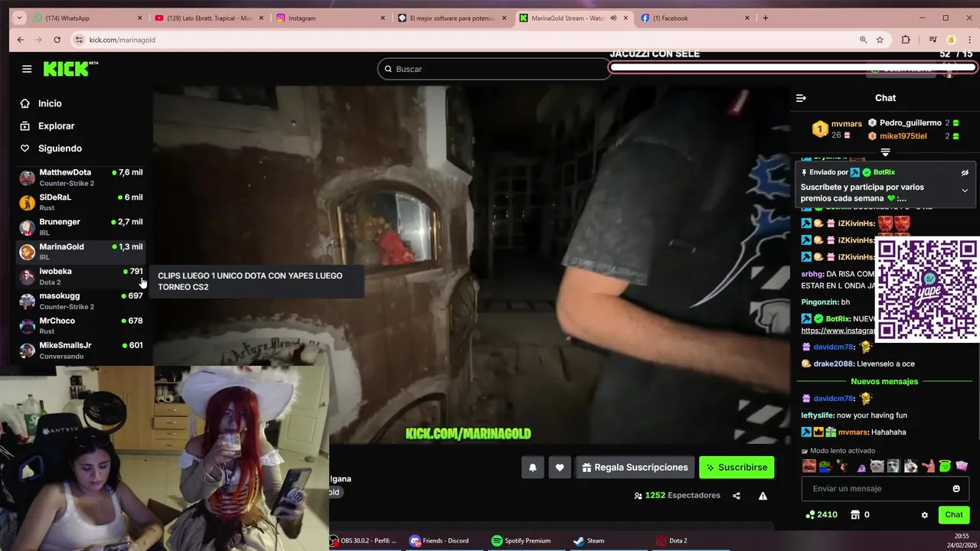Insert the white cat quick emote
Viewport: 980px width, 551px height.
pos(877,466)
